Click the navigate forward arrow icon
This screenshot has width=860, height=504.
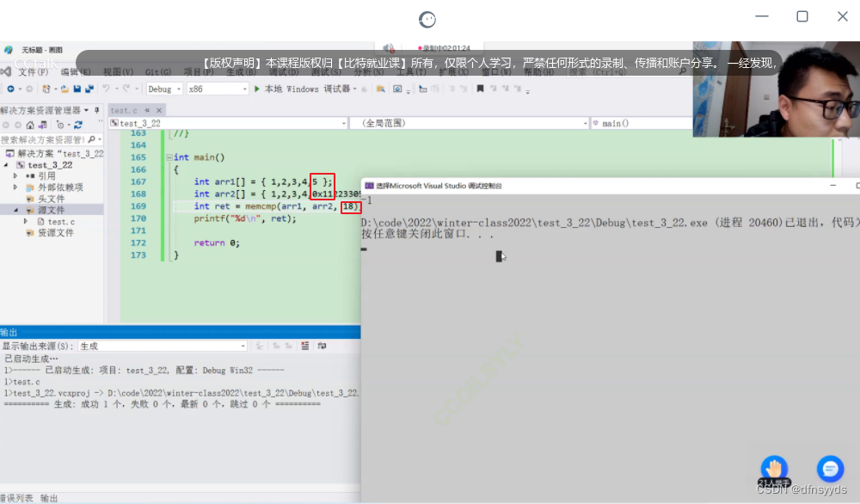pos(29,89)
